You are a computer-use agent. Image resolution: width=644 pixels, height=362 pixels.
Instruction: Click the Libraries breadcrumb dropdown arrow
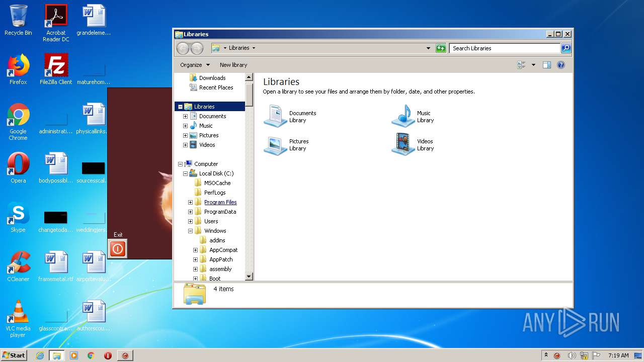[x=254, y=48]
